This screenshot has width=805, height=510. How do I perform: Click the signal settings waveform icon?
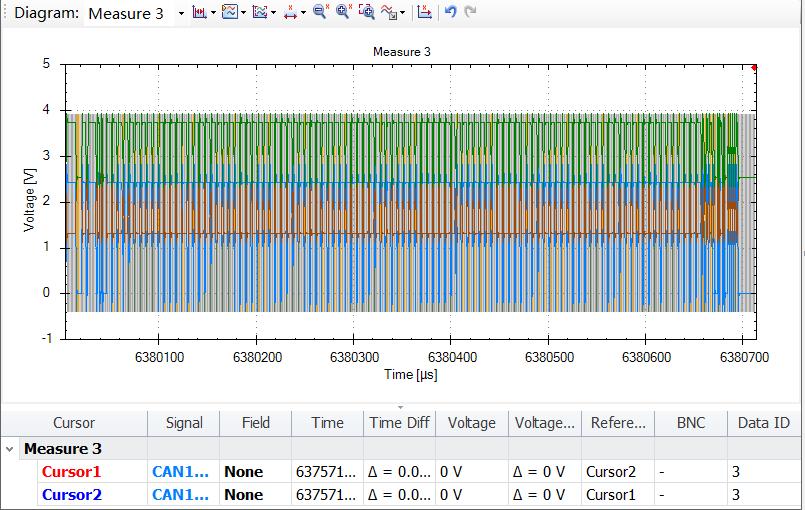(x=391, y=13)
